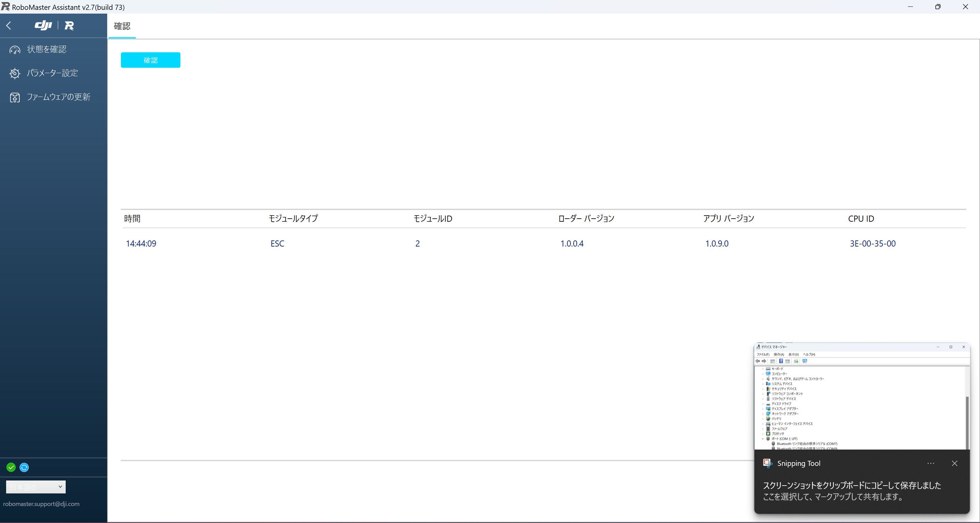Image resolution: width=980 pixels, height=523 pixels.
Task: Open パラメータ設定 from the sidebar
Action: pyautogui.click(x=52, y=73)
